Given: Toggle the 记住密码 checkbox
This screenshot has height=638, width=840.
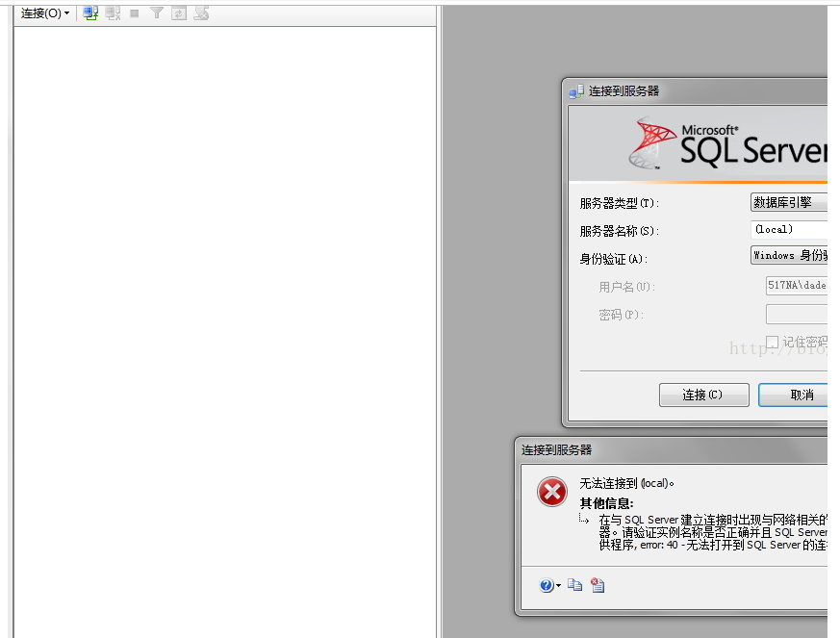Looking at the screenshot, I should pos(772,342).
